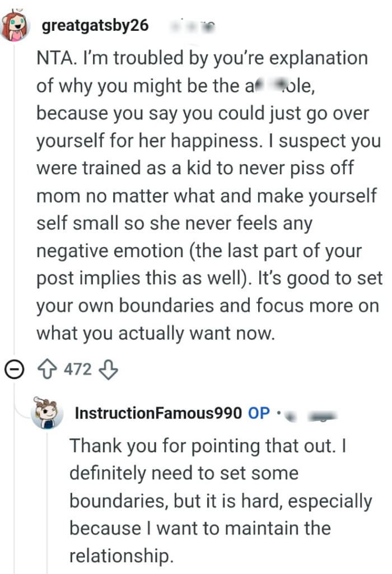Click greatgatsby26's red avatar icon
The image size is (392, 574).
point(15,25)
